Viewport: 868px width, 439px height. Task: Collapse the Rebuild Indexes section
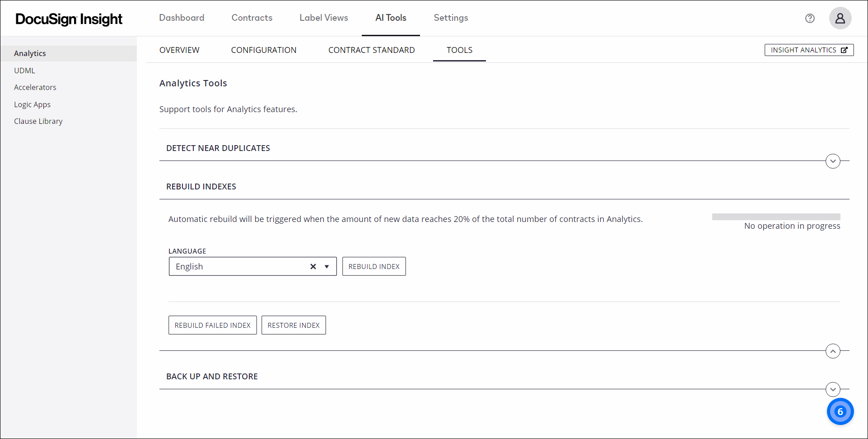833,351
